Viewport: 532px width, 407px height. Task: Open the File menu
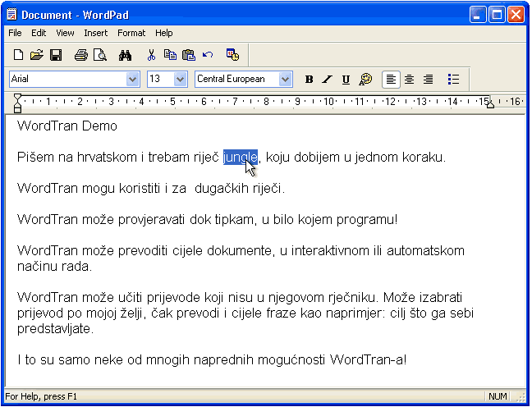[x=15, y=33]
